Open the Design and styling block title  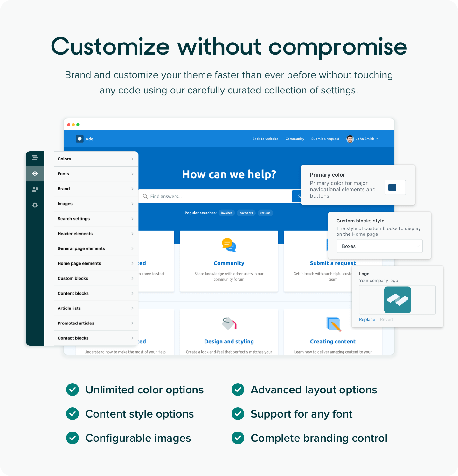pos(229,342)
